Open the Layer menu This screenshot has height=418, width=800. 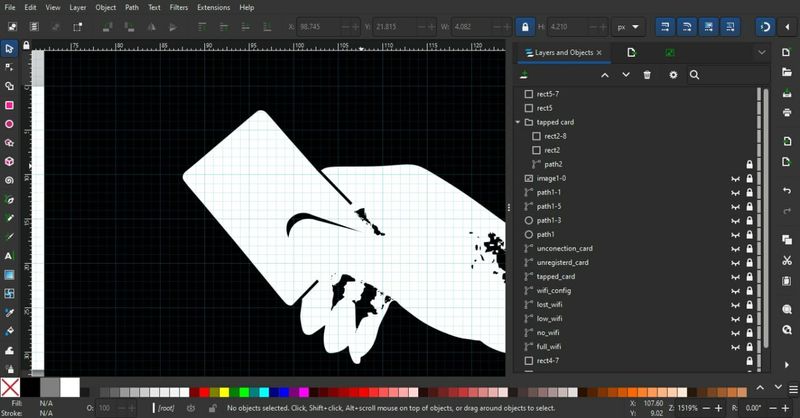click(x=78, y=7)
